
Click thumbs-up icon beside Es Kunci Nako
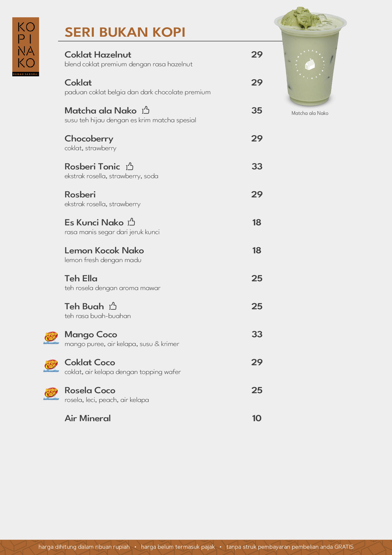(131, 222)
